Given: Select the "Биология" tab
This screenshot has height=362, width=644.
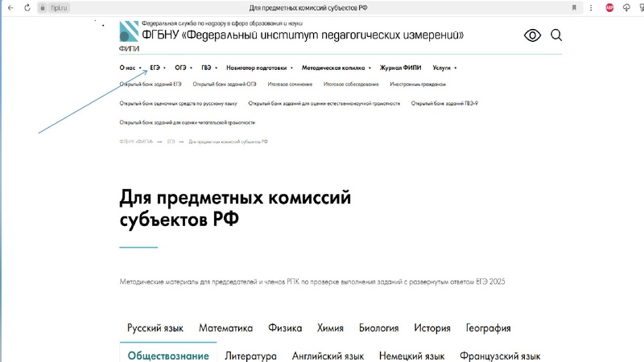Looking at the screenshot, I should click(x=378, y=328).
